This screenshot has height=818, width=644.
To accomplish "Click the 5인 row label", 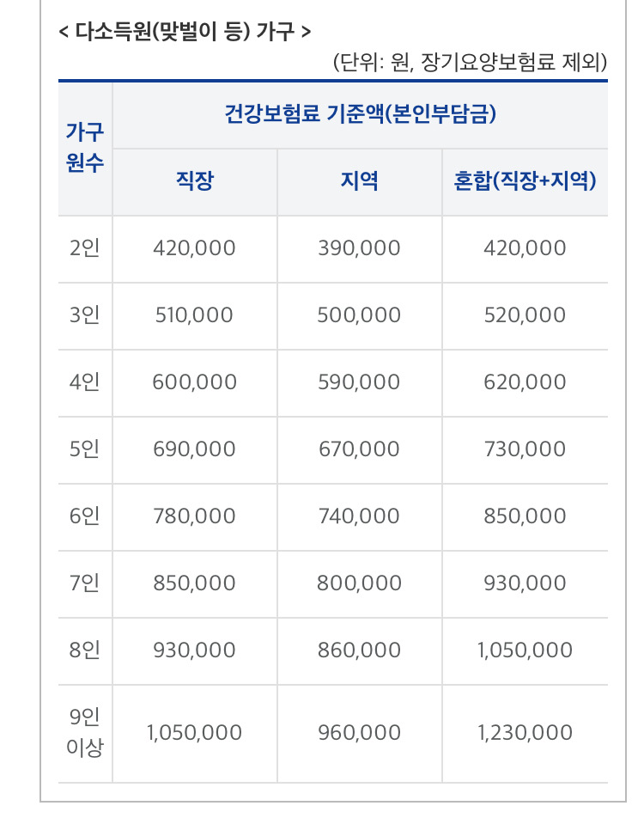I will [85, 449].
